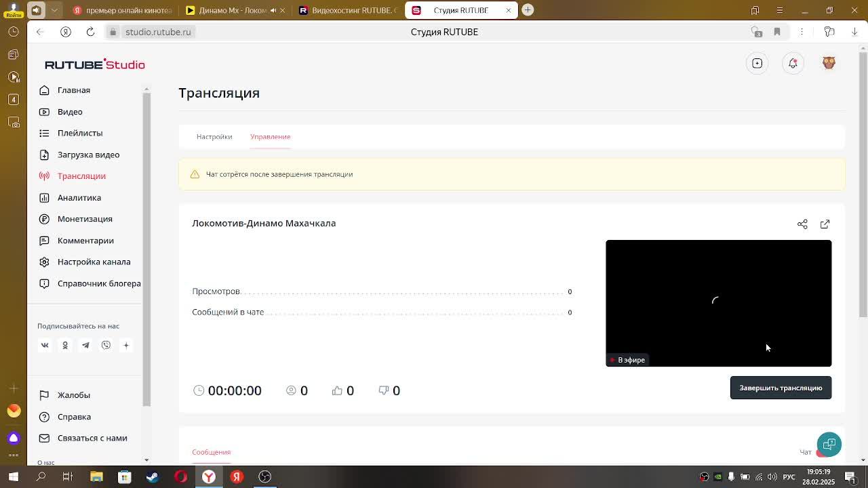Select the Сообщения tab
This screenshot has height=488, width=868.
211,452
